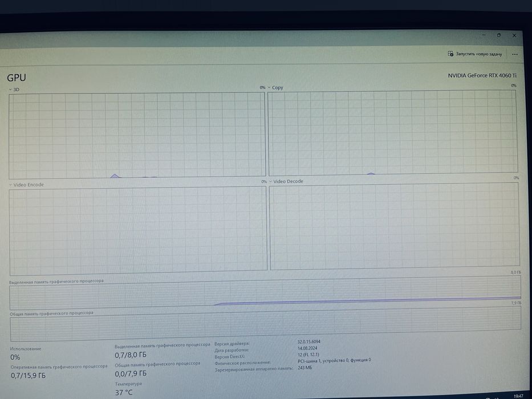Click the 7,9 ГБ graph scale label

516,303
